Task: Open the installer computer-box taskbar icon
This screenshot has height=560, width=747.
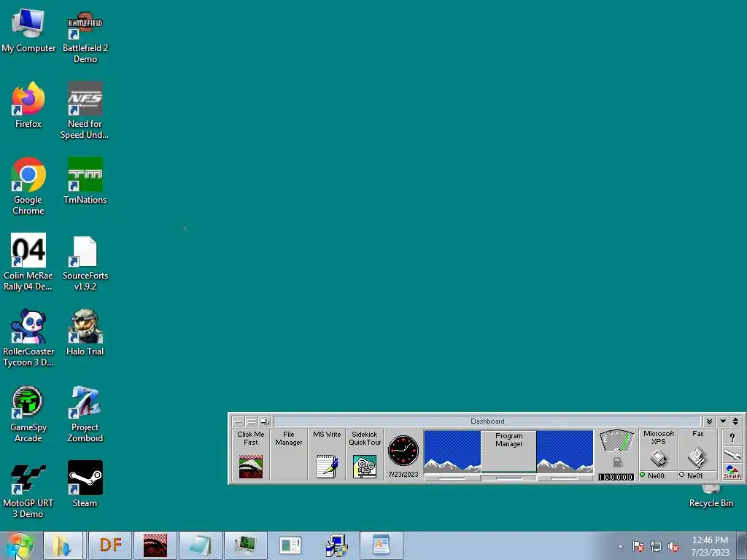Action: coord(336,545)
